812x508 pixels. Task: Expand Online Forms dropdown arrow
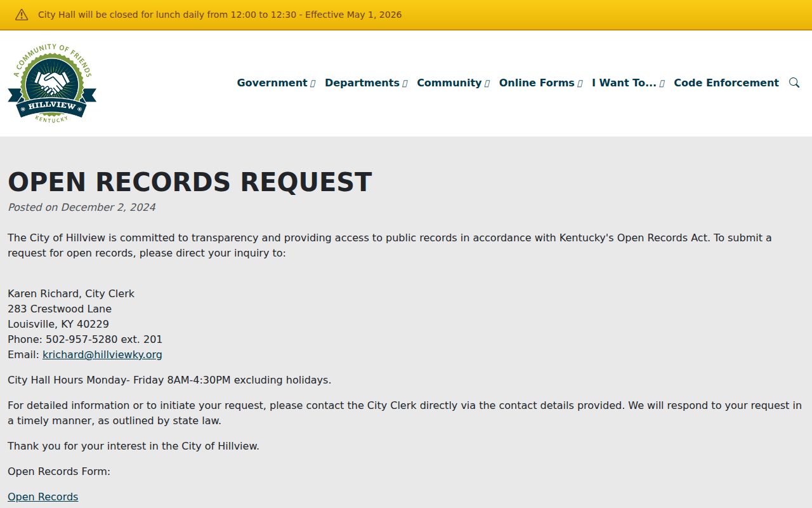tap(580, 83)
